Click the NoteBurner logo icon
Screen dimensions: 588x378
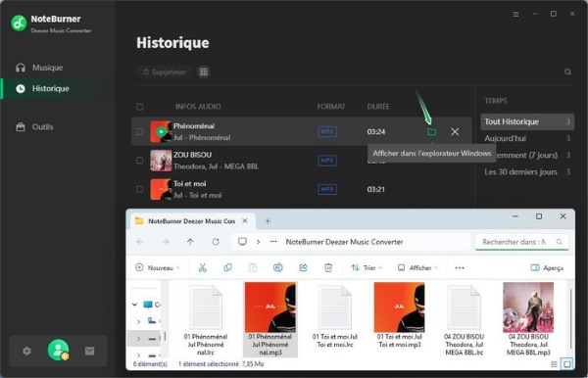(19, 24)
